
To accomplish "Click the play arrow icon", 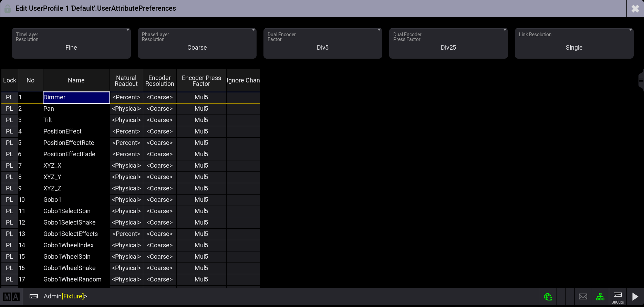I will (635, 297).
